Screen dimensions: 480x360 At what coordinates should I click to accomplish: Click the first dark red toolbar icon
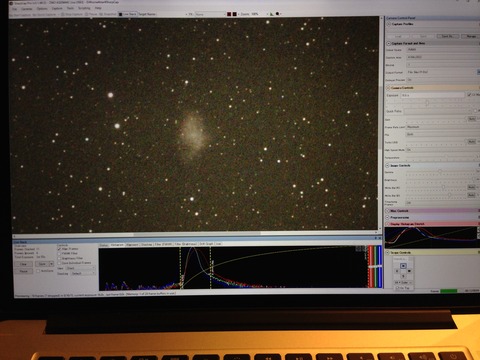[229, 14]
